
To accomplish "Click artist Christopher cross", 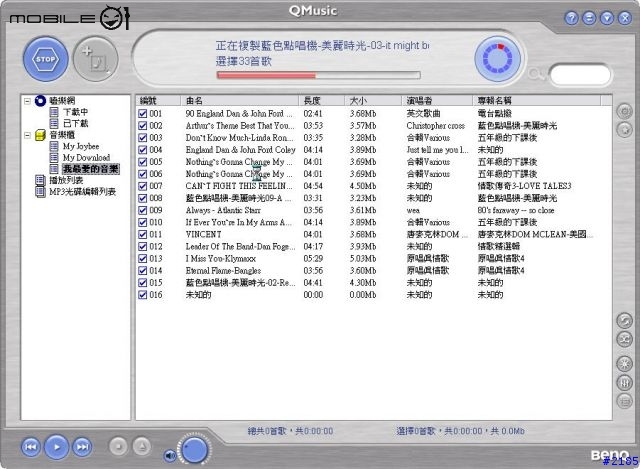I will point(436,126).
